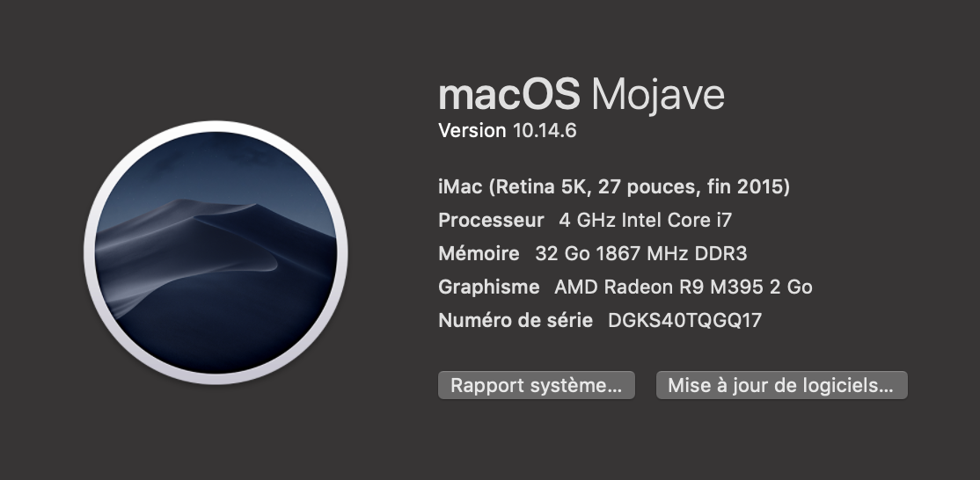Open the Rapport système report
The height and width of the screenshot is (480, 980).
[x=536, y=385]
